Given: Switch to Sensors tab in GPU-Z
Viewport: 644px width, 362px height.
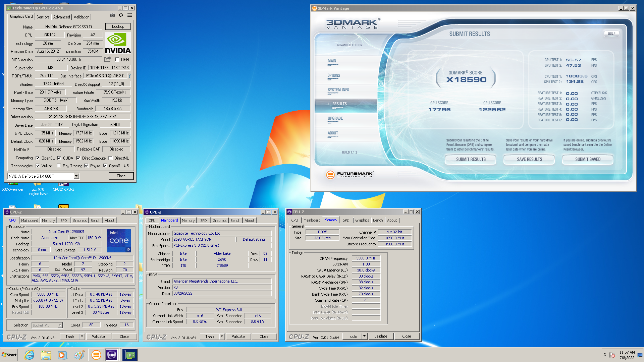Looking at the screenshot, I should pos(43,17).
